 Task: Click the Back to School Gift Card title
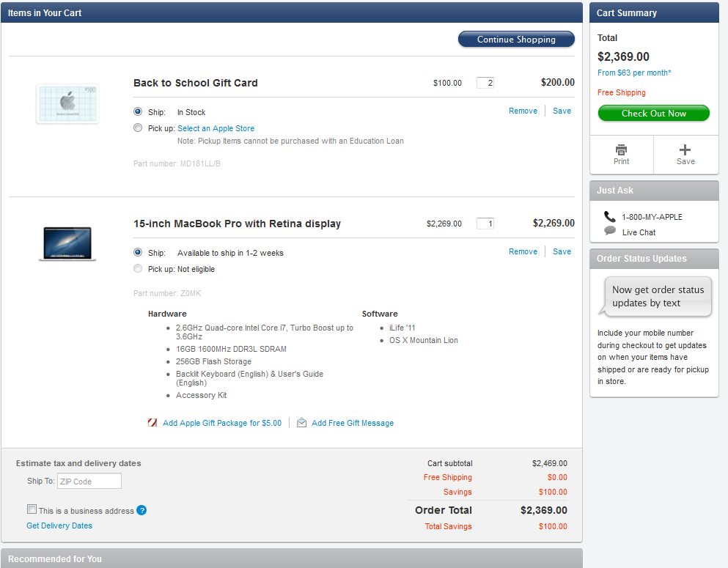(x=196, y=83)
